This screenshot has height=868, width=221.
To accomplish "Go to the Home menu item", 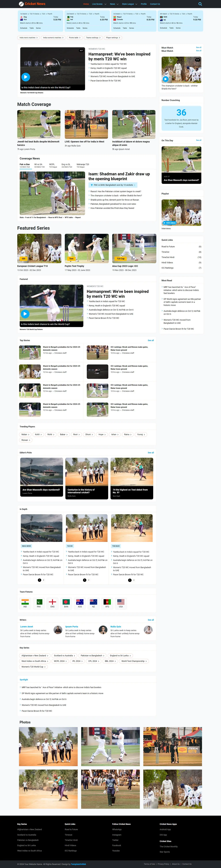I will tap(86, 4).
